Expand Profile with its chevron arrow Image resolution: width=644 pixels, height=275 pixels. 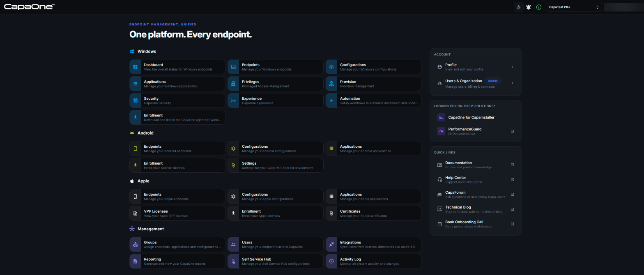(513, 67)
